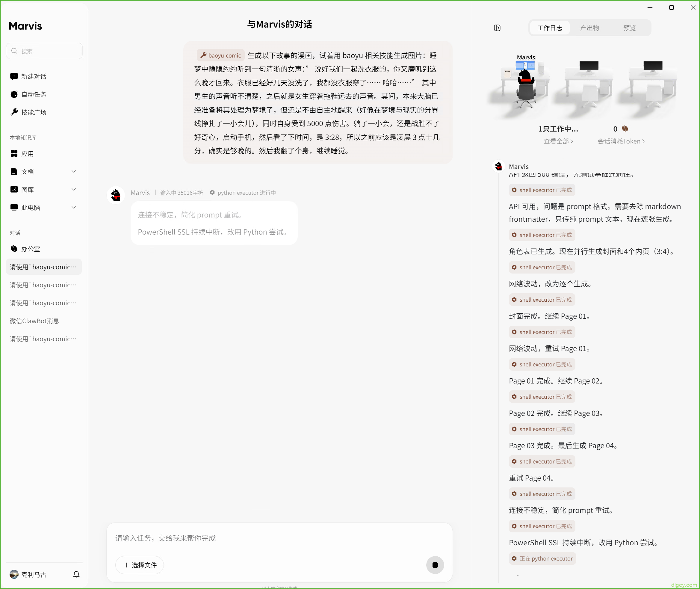
Task: Open 查看全部 link under workers
Action: pyautogui.click(x=558, y=141)
